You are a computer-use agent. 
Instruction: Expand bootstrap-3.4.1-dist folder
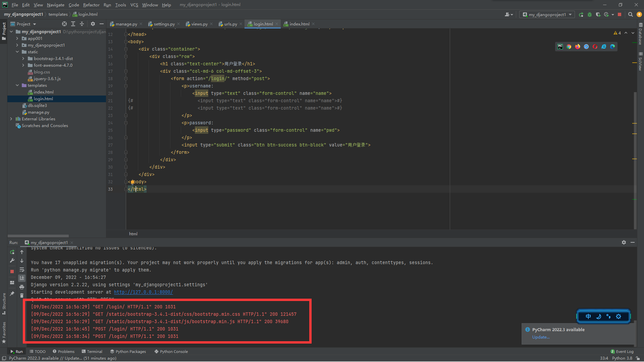click(23, 59)
